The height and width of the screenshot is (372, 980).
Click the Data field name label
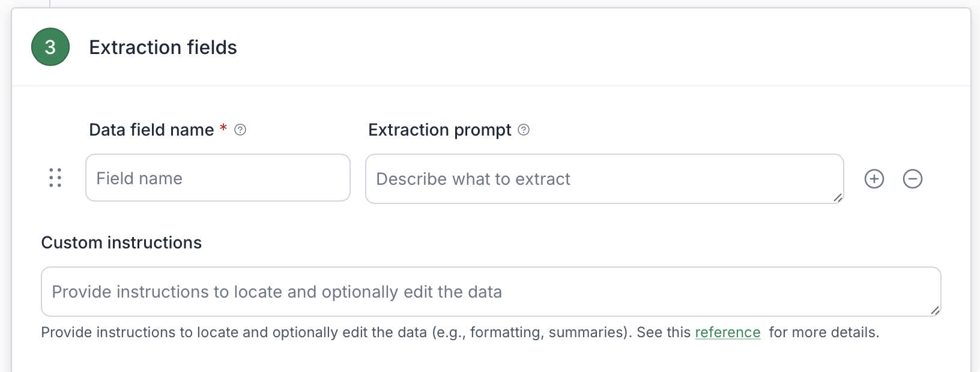pyautogui.click(x=151, y=130)
